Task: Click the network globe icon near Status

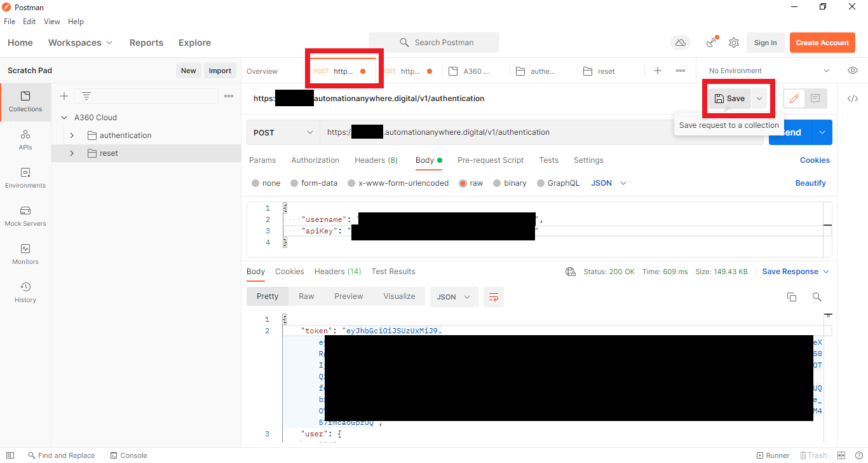Action: coord(571,272)
